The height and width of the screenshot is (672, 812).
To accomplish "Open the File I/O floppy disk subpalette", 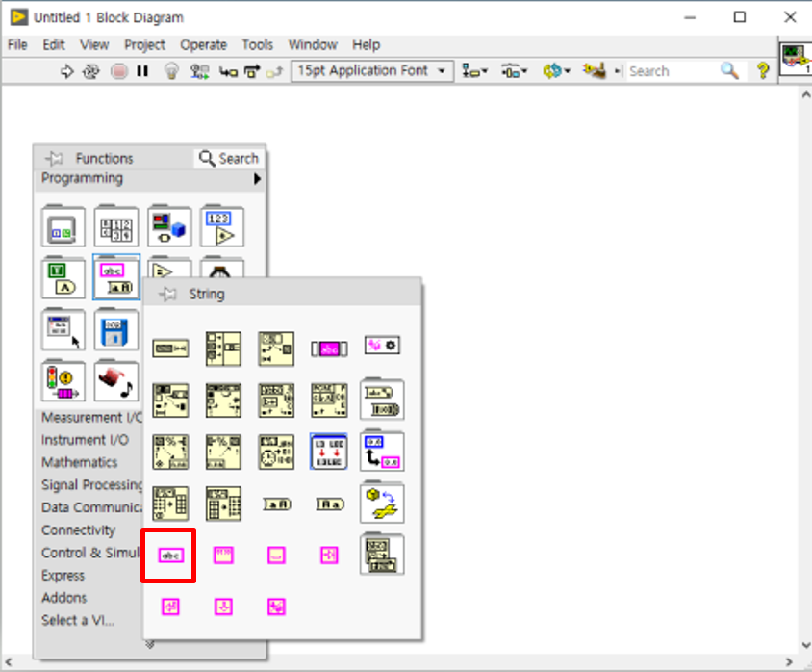I will click(x=116, y=329).
